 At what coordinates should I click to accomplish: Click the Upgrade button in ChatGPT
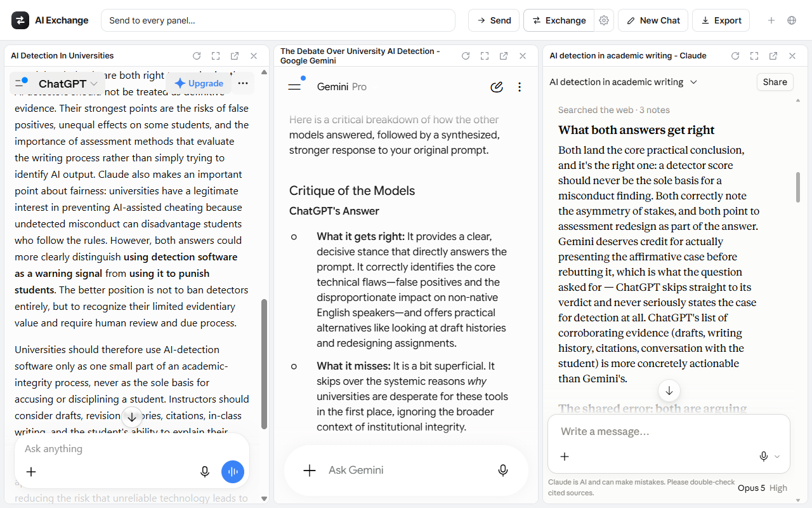[199, 83]
